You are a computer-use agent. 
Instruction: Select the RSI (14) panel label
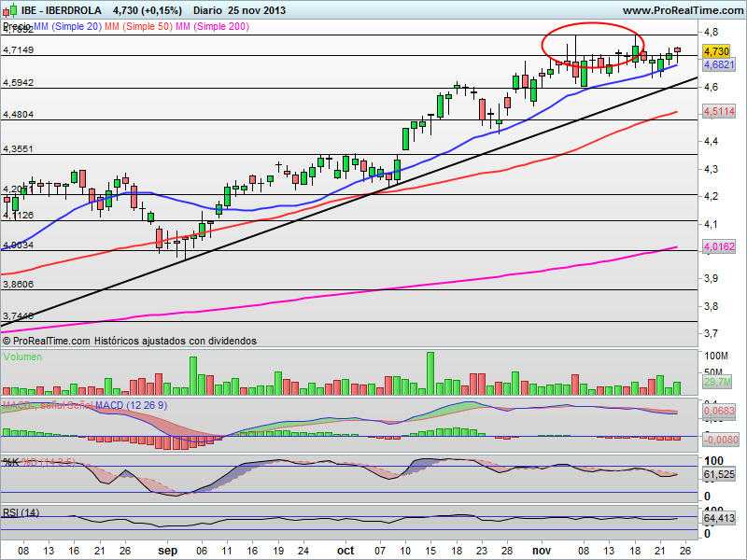click(21, 512)
